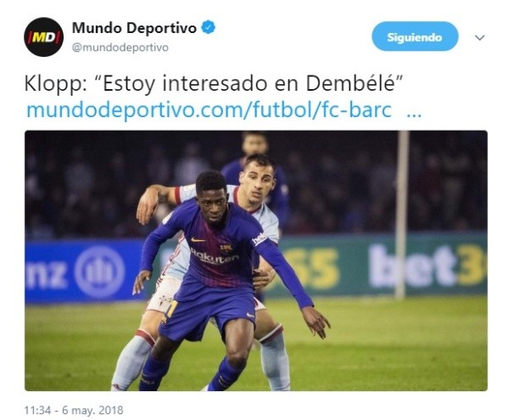The height and width of the screenshot is (420, 509).
Task: Click the ellipsis after the truncated URL
Action: tap(414, 115)
